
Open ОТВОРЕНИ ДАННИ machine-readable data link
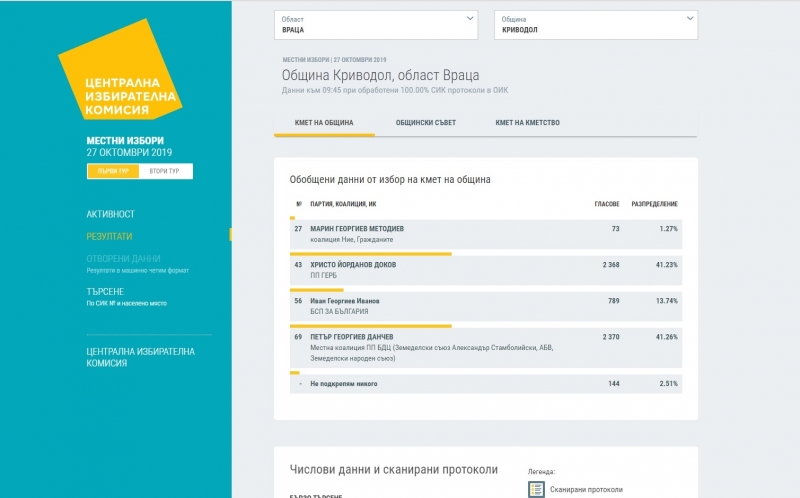[x=124, y=258]
